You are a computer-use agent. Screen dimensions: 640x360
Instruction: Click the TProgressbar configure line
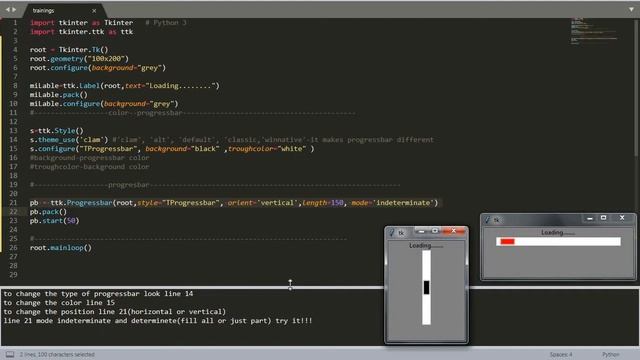pos(172,149)
